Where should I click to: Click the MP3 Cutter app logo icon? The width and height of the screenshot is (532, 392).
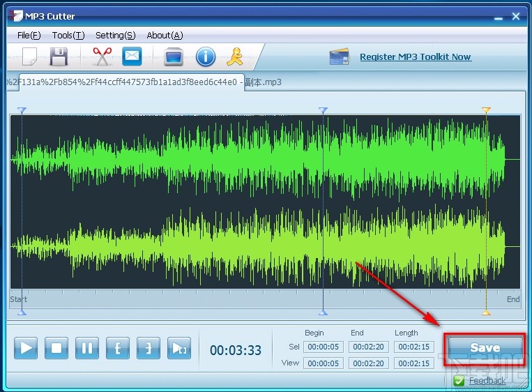pos(16,15)
